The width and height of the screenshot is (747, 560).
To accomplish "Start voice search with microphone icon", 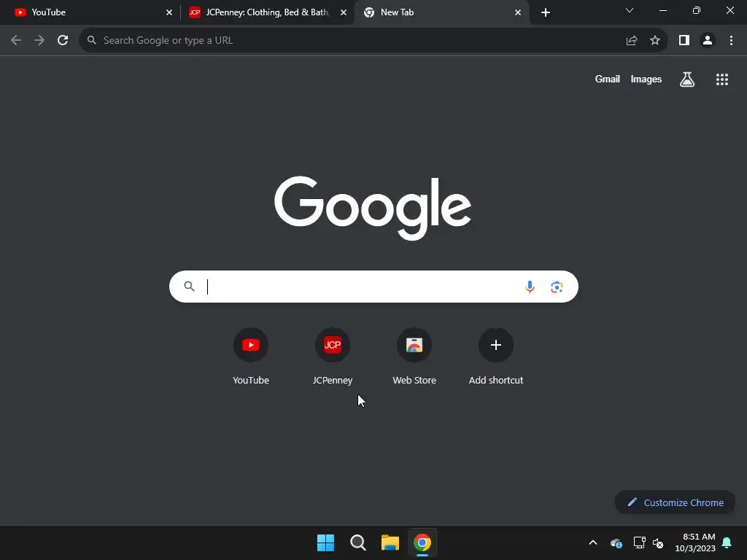I will coord(530,287).
